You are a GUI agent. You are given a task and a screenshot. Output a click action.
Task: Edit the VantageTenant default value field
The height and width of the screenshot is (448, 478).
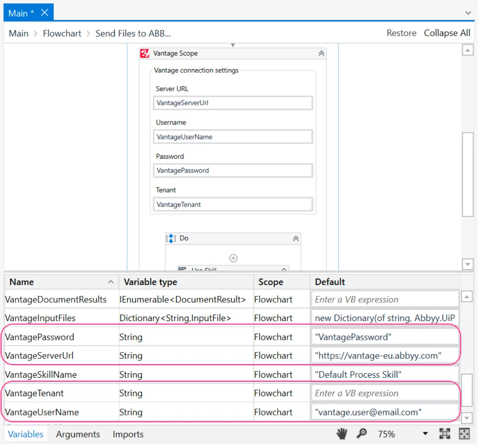tap(384, 393)
